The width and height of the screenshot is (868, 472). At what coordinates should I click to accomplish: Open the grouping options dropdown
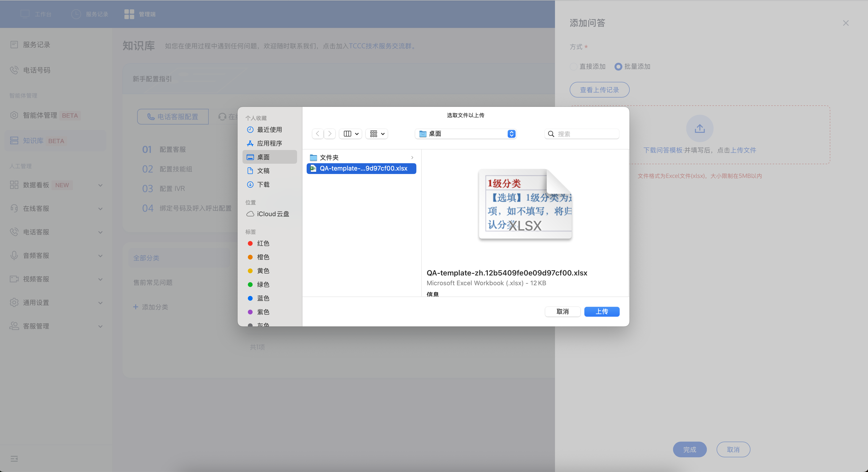(377, 134)
